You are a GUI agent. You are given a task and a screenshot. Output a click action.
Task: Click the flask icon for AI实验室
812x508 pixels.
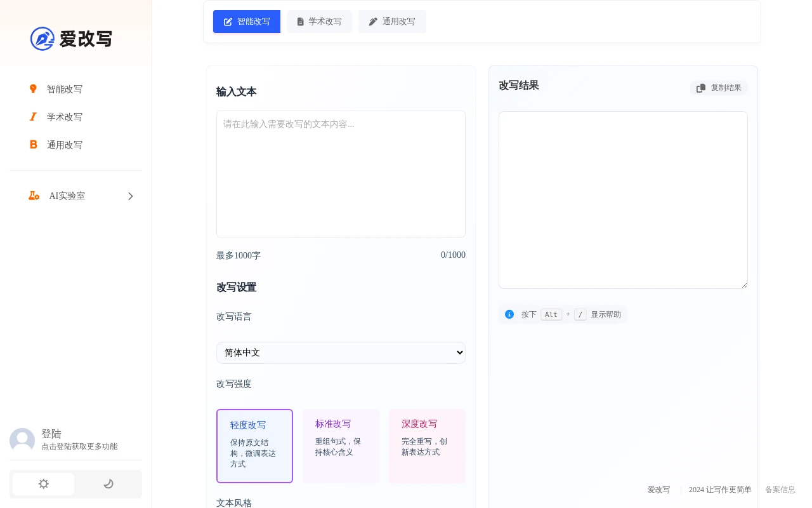pyautogui.click(x=34, y=196)
